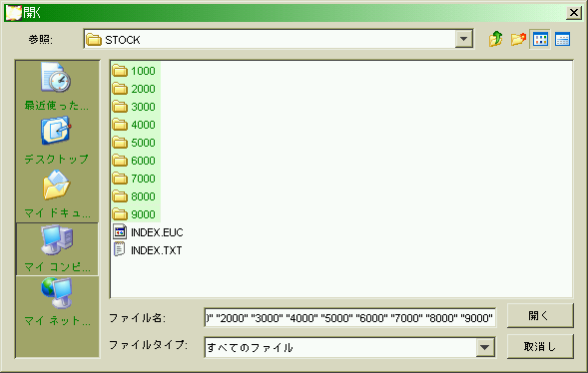
Task: Expand the ファイルタイプ dropdown arrow
Action: [485, 347]
